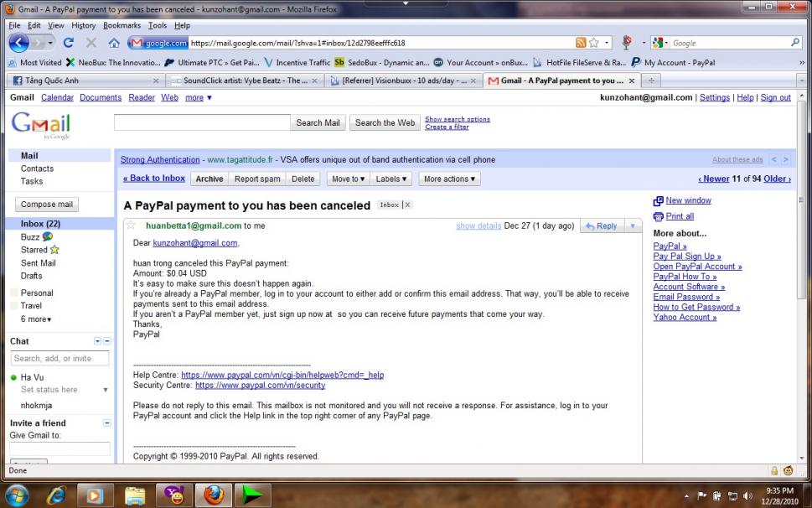
Task: Click Sign out link
Action: [x=775, y=97]
